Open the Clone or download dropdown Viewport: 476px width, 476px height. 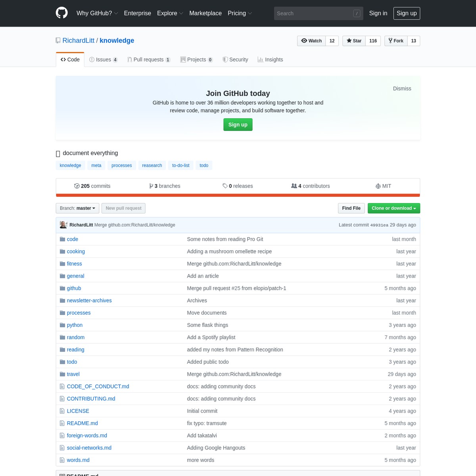[393, 208]
